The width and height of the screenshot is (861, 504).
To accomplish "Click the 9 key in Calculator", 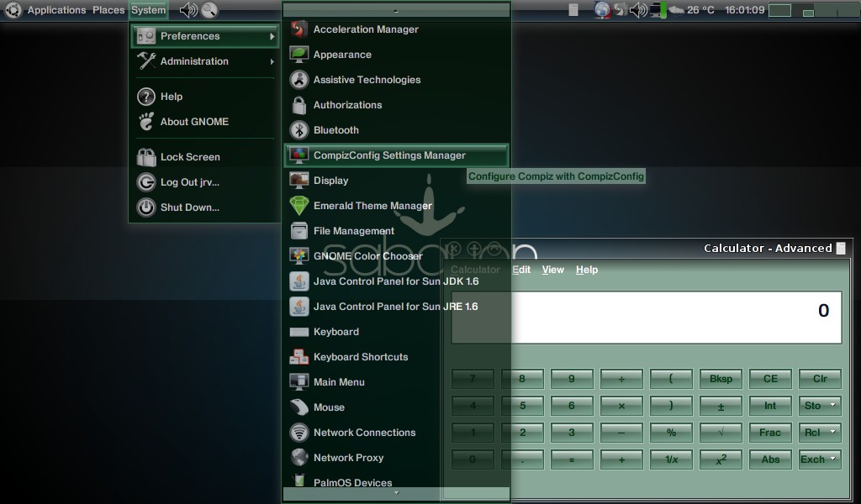I will (x=572, y=379).
